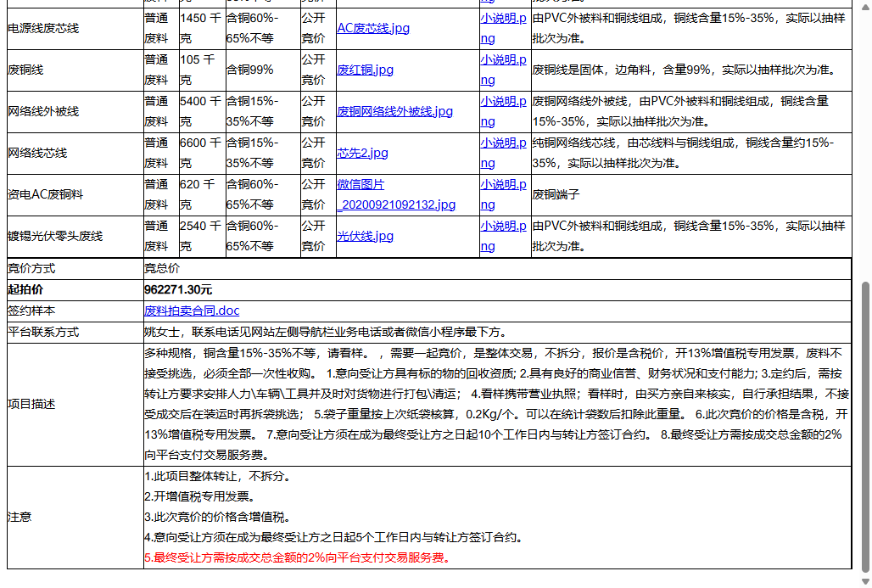Image resolution: width=872 pixels, height=588 pixels.
Task: Click the 平台联系方式 row label
Action: tap(43, 332)
